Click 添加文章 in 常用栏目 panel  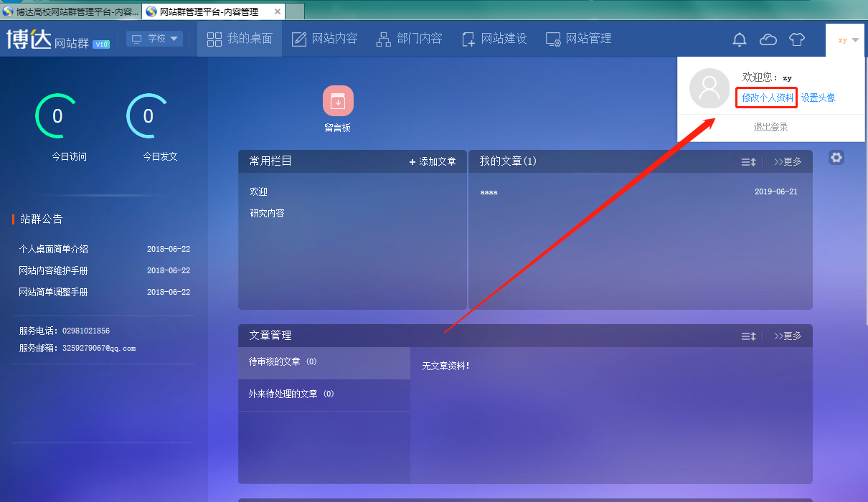433,162
